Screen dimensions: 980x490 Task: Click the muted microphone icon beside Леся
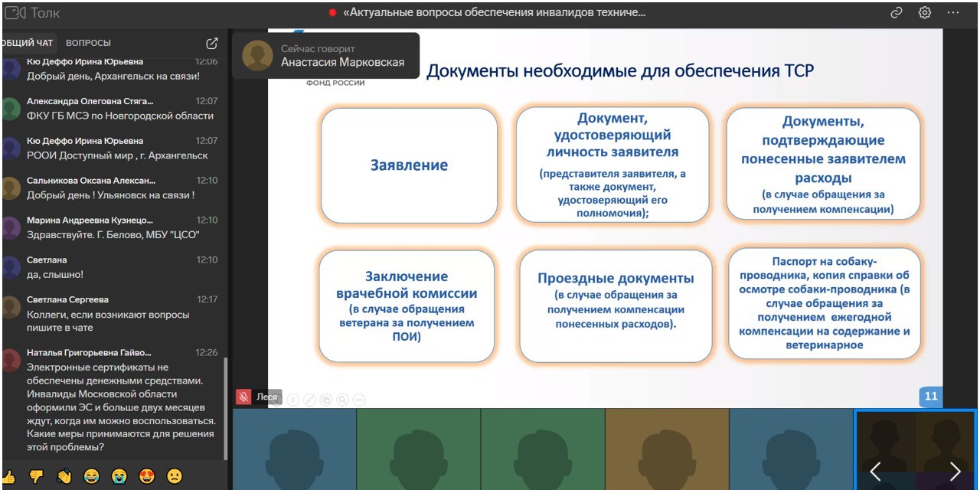coord(243,397)
